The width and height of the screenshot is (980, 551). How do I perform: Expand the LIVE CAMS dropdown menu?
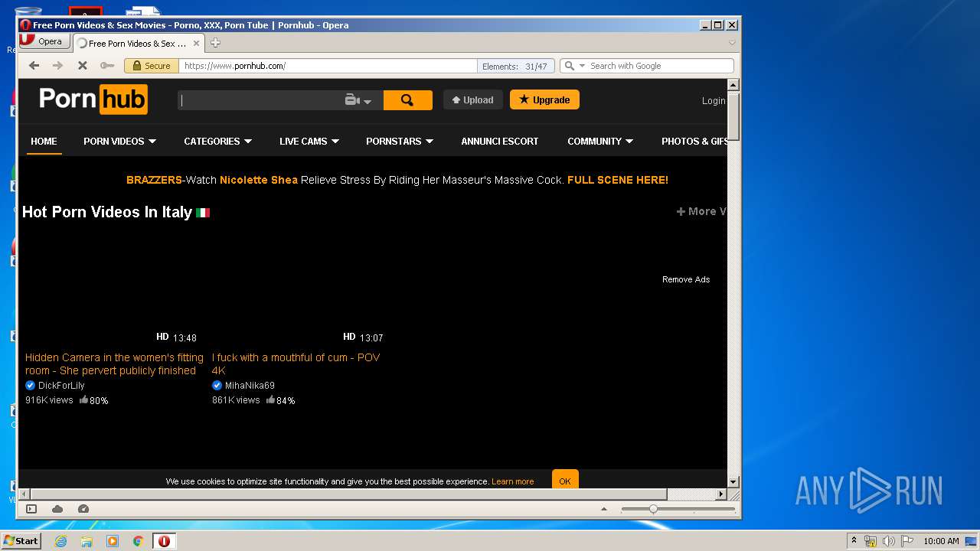coord(335,142)
